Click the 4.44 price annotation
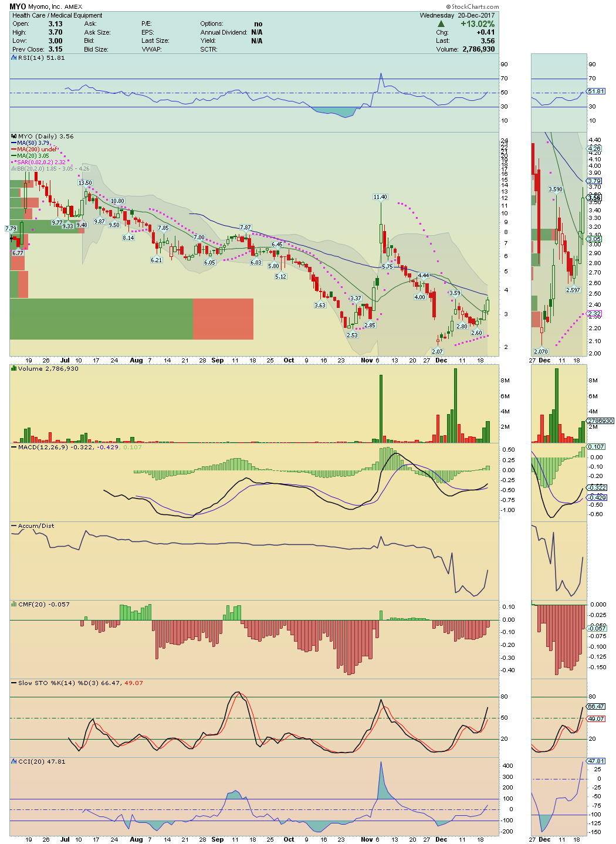Viewport: 616px width, 844px height. (424, 275)
